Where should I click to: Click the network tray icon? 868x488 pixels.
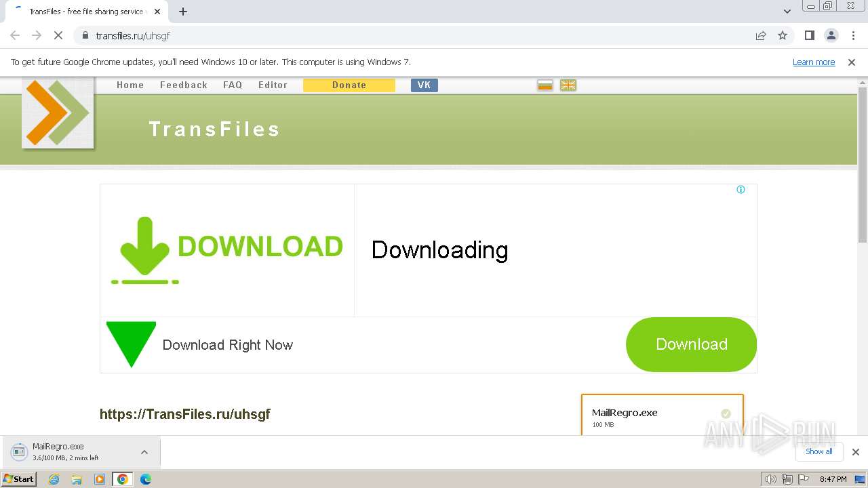(787, 479)
